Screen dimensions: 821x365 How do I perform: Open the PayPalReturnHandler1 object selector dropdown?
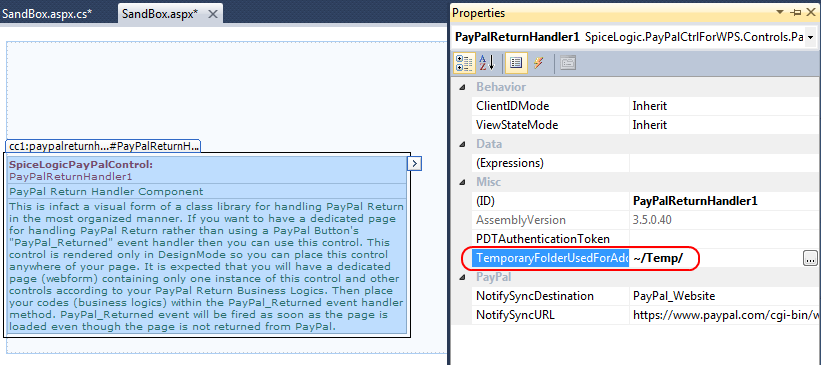click(811, 38)
